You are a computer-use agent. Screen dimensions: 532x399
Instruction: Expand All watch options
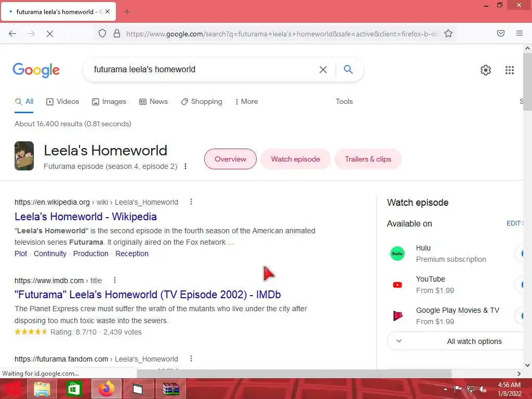455,341
